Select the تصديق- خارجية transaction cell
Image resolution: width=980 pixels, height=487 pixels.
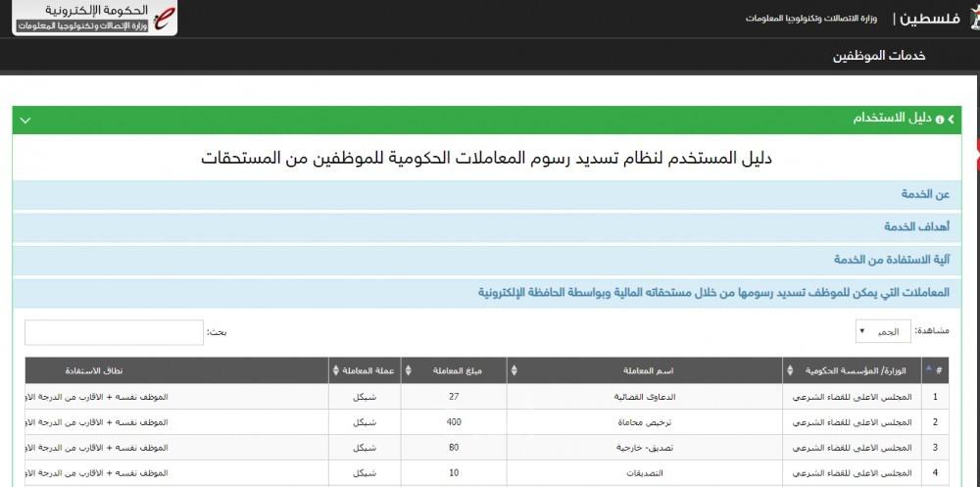(645, 448)
